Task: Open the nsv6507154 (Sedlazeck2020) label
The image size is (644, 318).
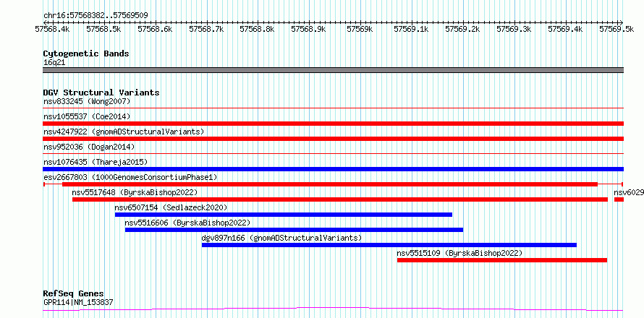Action: click(x=171, y=207)
